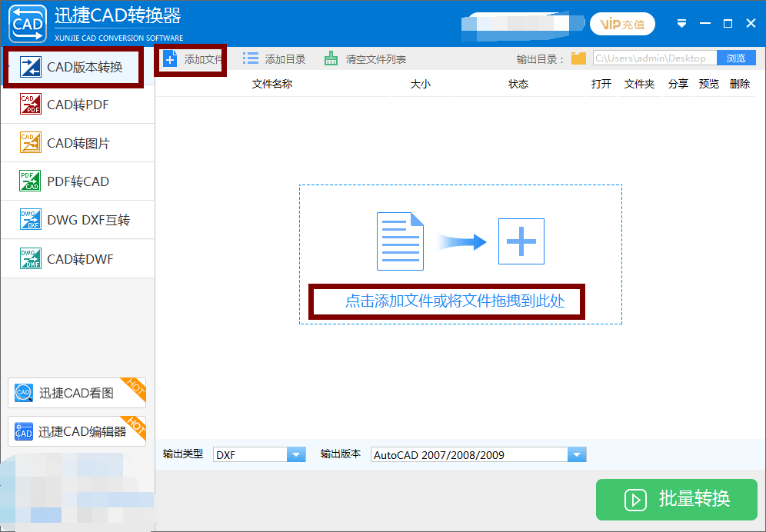Screen dimensions: 766x532
Task: Click the CAD转PDF sidebar icon
Action: [30, 105]
